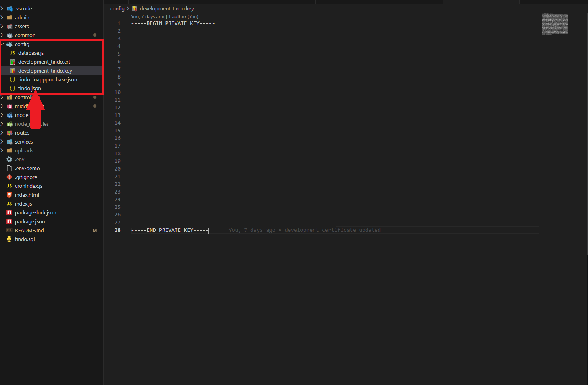The image size is (588, 385).
Task: Open the cronIndex.js file
Action: (28, 186)
